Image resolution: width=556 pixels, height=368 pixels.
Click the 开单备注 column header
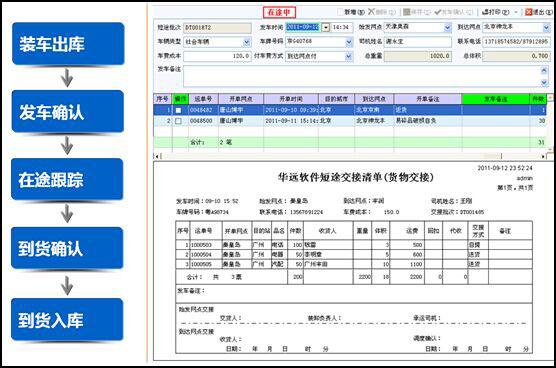click(428, 99)
